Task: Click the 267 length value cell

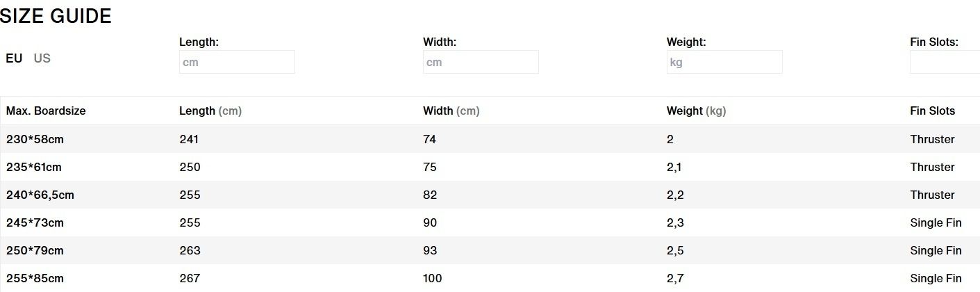Action: [190, 278]
